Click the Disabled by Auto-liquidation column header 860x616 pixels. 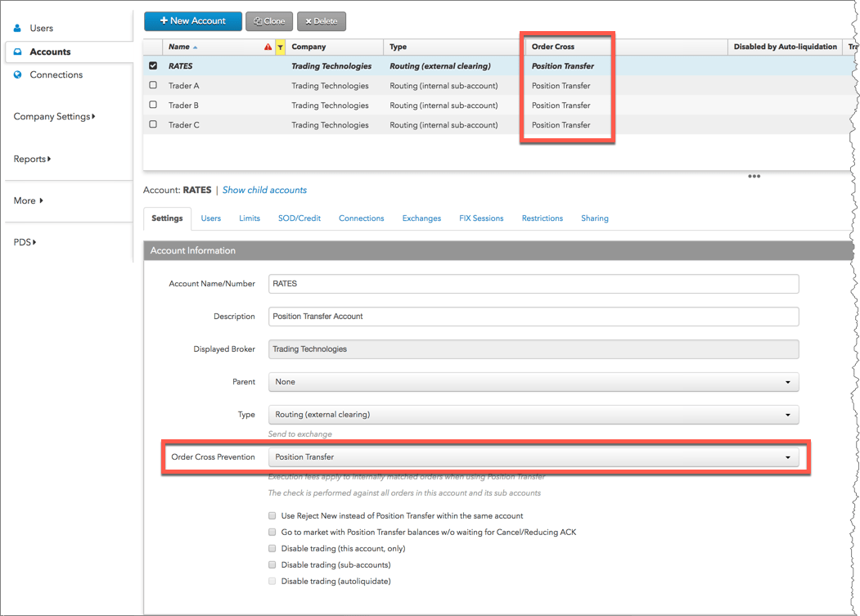pyautogui.click(x=786, y=47)
